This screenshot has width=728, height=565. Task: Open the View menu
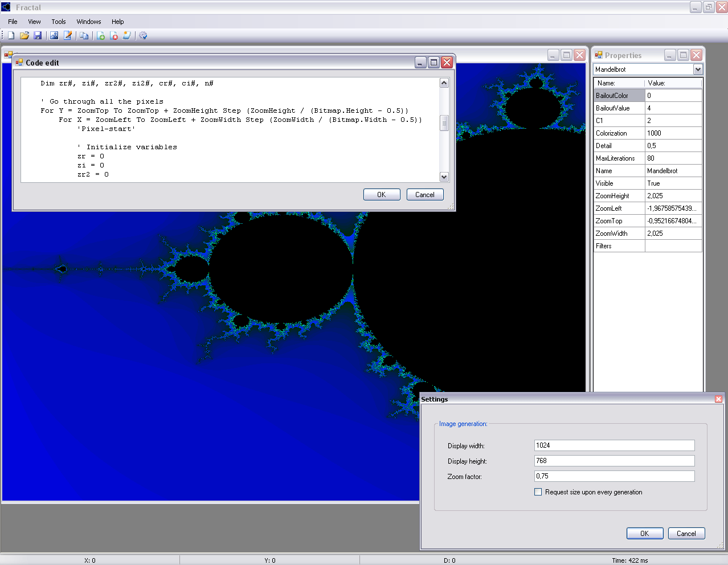coord(34,22)
